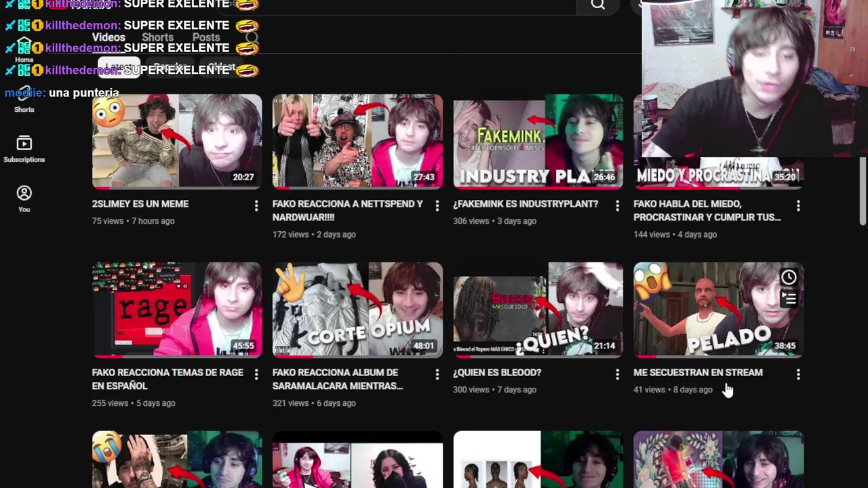Image resolution: width=868 pixels, height=488 pixels.
Task: Click Add to queue icon on PELADO thumbnail
Action: coord(789,298)
